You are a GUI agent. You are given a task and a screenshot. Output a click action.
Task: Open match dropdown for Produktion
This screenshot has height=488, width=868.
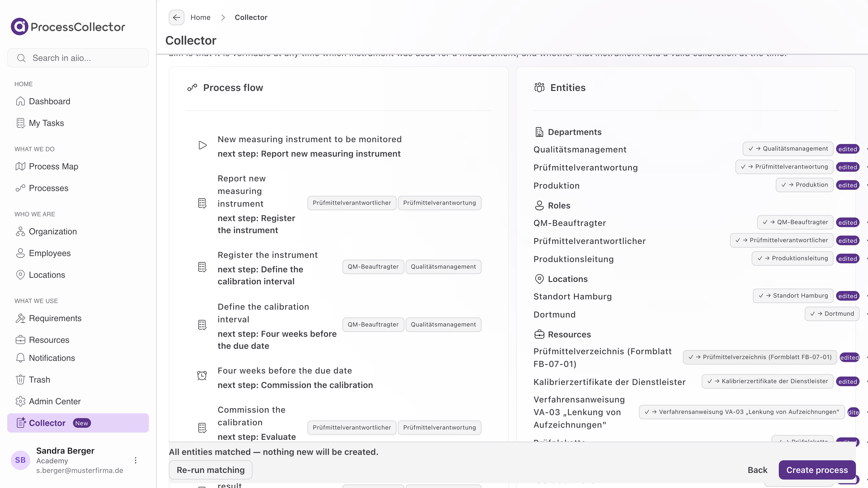[804, 185]
